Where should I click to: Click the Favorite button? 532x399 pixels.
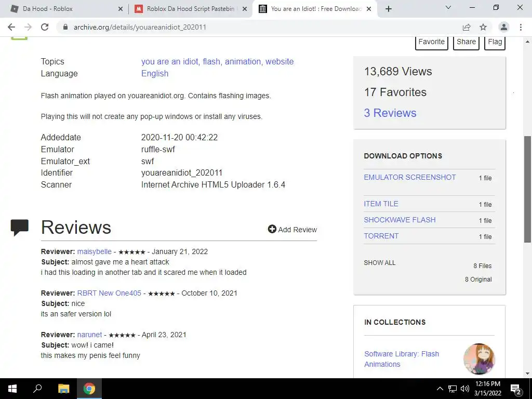click(x=432, y=42)
